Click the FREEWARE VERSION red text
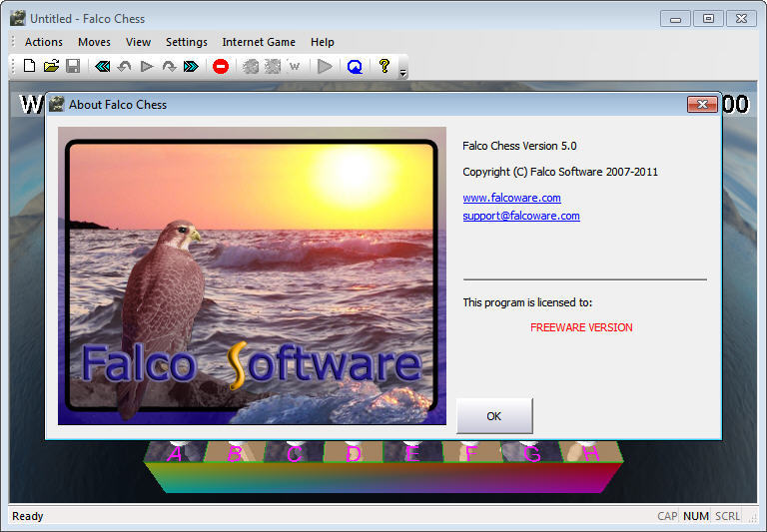 coord(581,327)
